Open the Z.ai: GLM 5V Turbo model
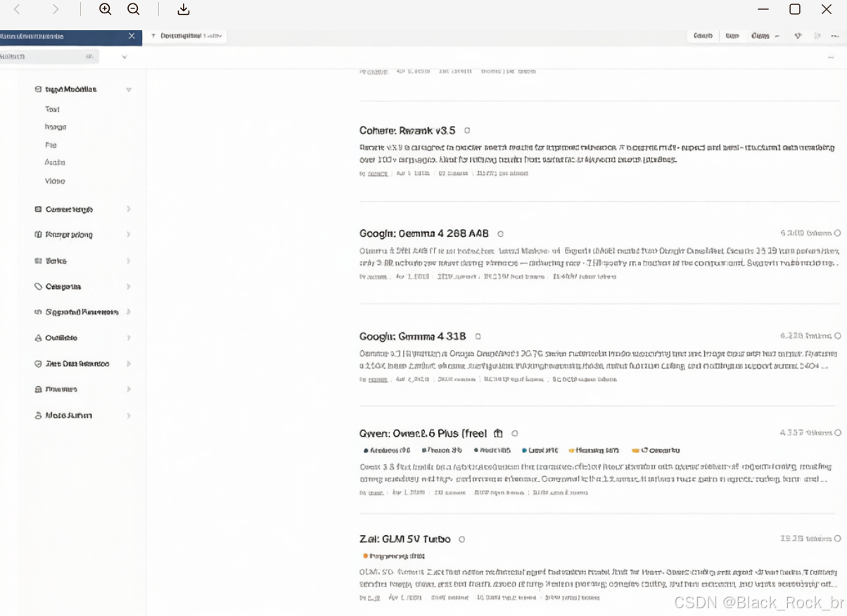 click(x=405, y=539)
